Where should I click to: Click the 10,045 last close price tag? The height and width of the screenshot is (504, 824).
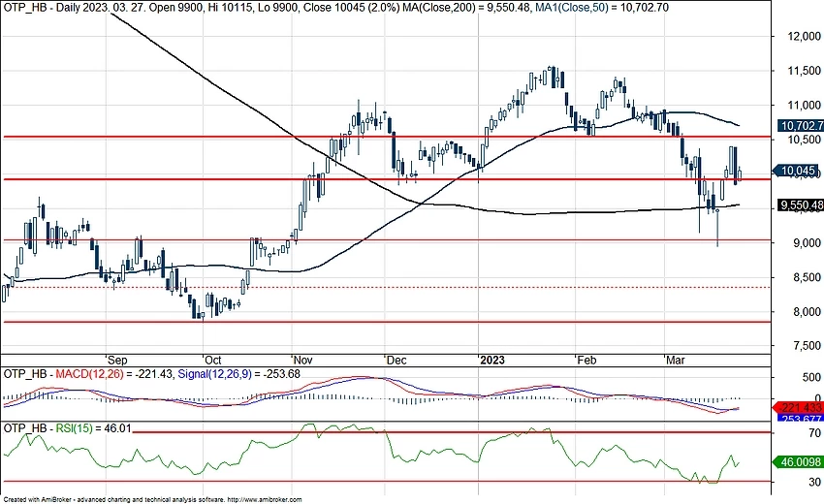click(801, 171)
